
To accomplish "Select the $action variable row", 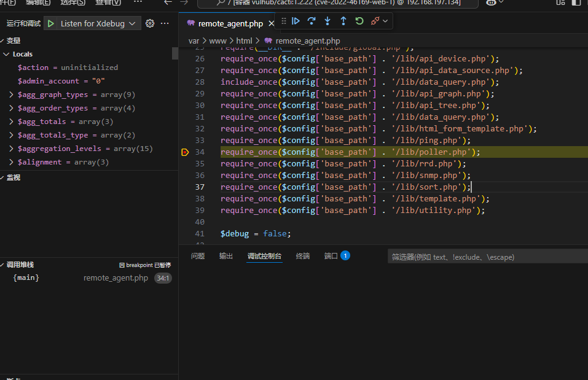I will click(x=89, y=68).
